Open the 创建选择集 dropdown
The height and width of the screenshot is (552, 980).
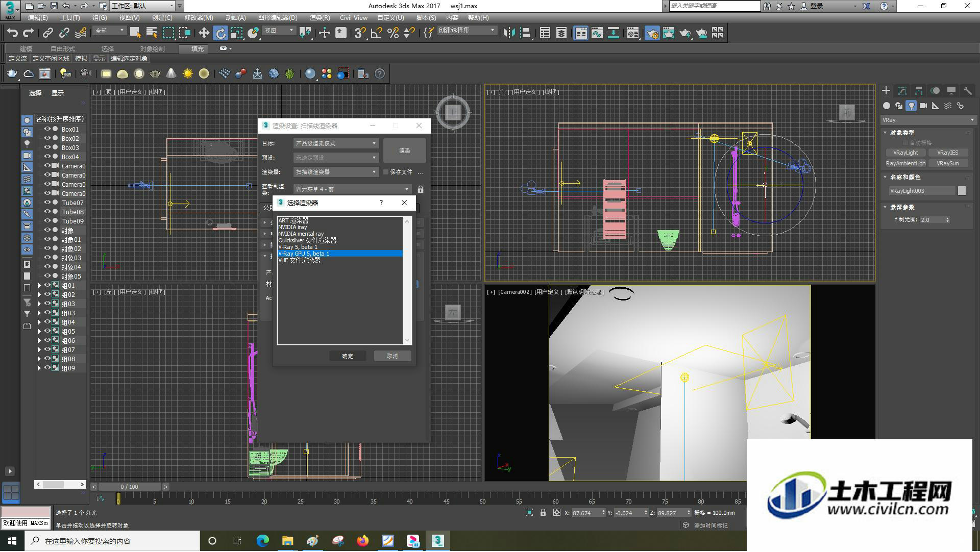click(x=467, y=31)
